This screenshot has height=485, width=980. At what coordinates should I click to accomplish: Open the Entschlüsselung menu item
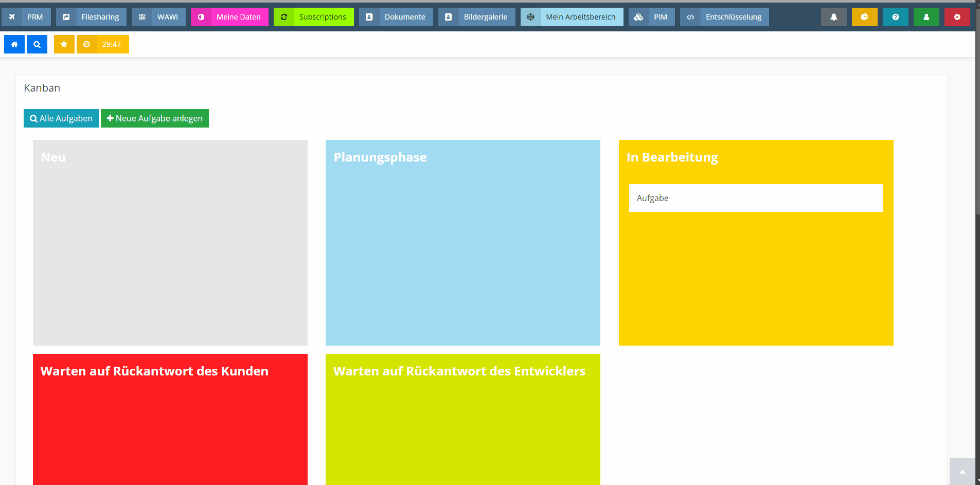pyautogui.click(x=724, y=17)
